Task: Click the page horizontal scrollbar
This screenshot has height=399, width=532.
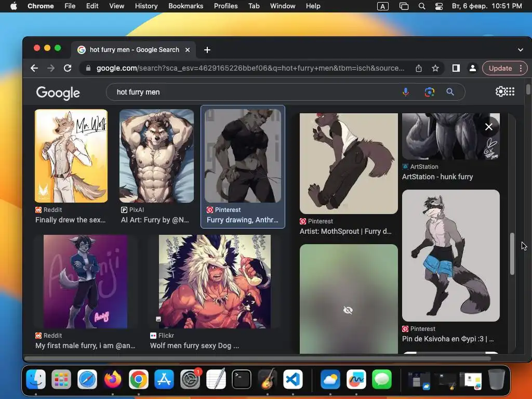Action: (x=257, y=358)
